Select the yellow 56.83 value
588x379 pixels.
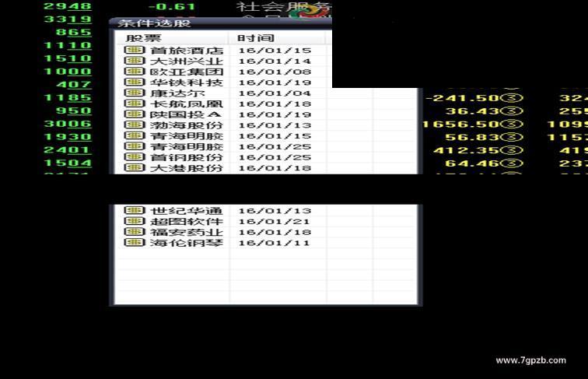point(473,137)
